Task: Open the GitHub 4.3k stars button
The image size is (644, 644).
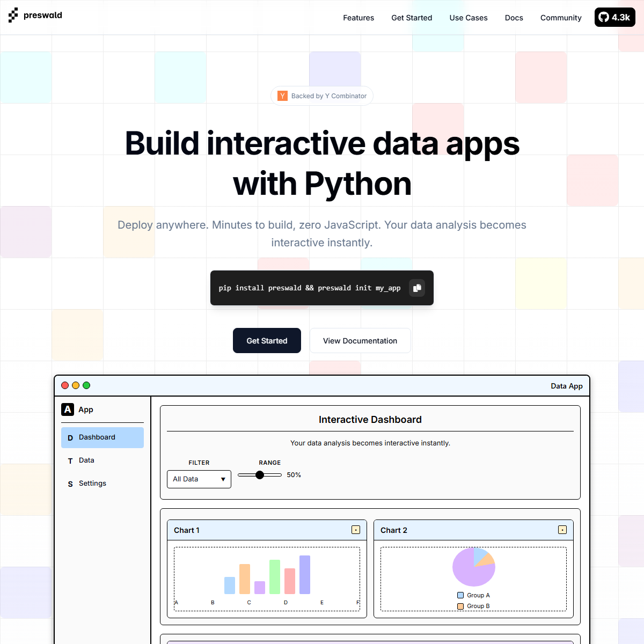Action: coord(615,17)
